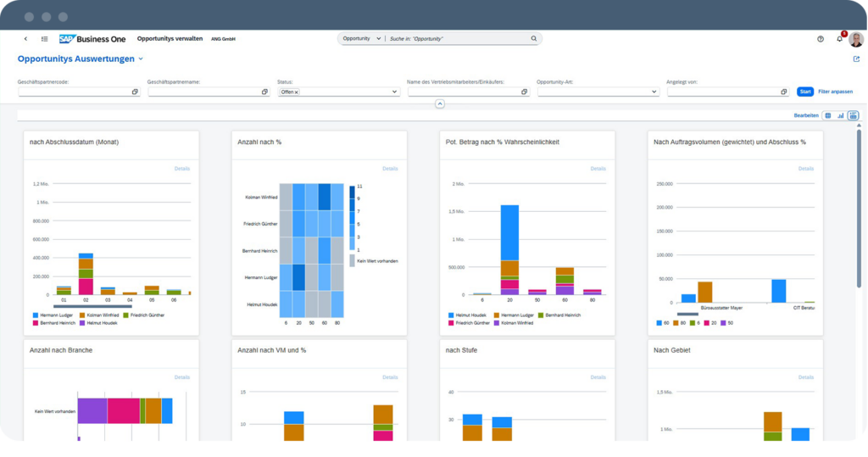868x457 pixels.
Task: Collapse the filter bar with the chevron
Action: point(440,103)
